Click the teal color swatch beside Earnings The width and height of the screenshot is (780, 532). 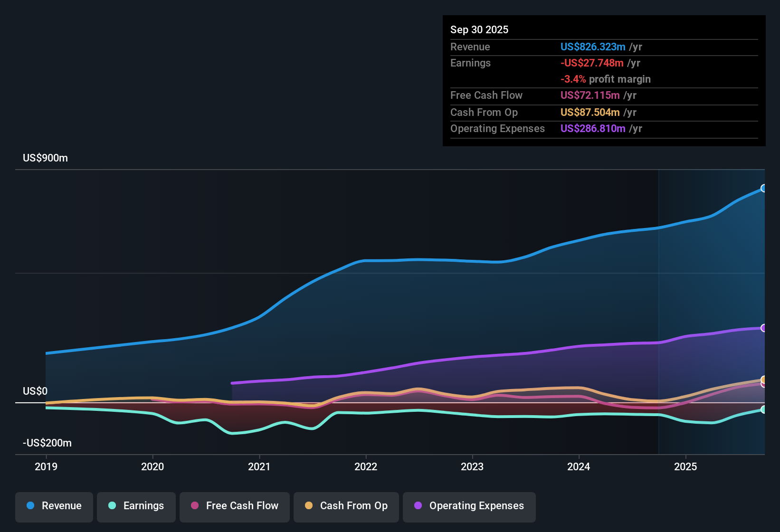111,506
